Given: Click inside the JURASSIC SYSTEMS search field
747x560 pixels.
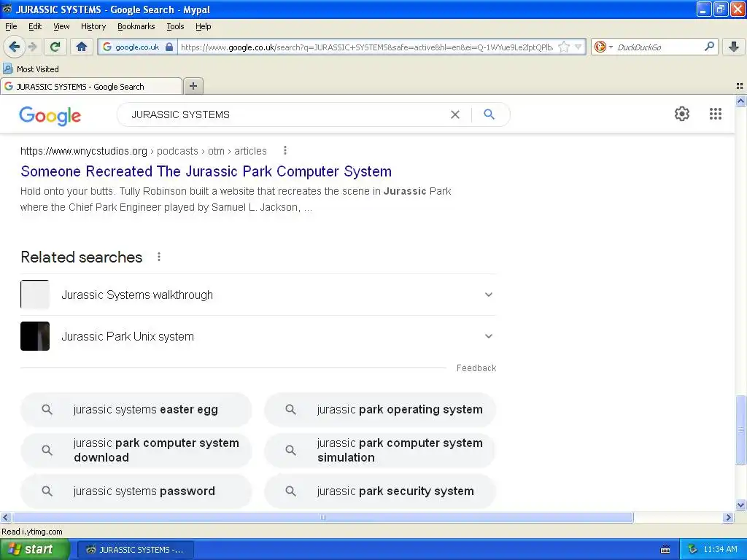Looking at the screenshot, I should point(286,114).
